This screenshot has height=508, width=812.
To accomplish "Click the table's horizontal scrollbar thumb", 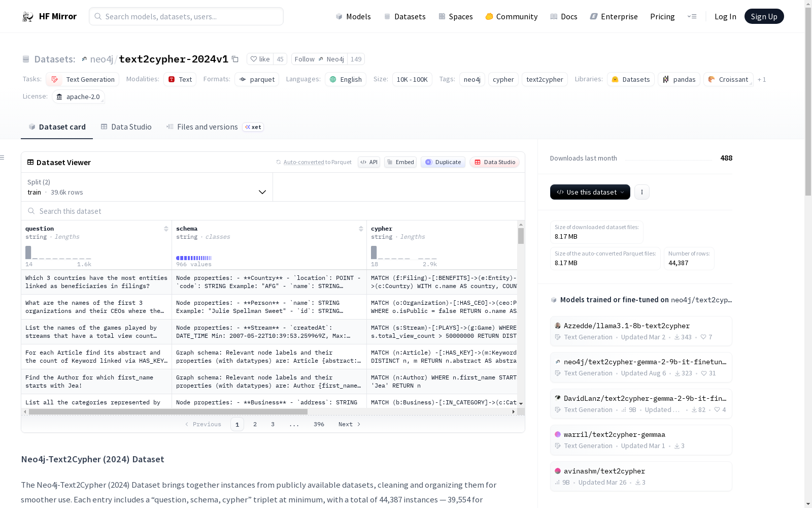I will (168, 412).
